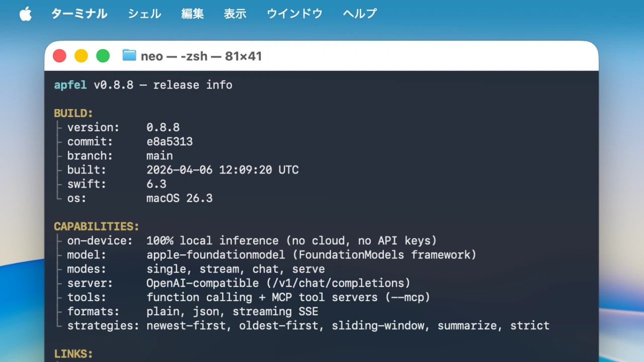The image size is (644, 362).
Task: Open the Apple menu
Action: (25, 14)
